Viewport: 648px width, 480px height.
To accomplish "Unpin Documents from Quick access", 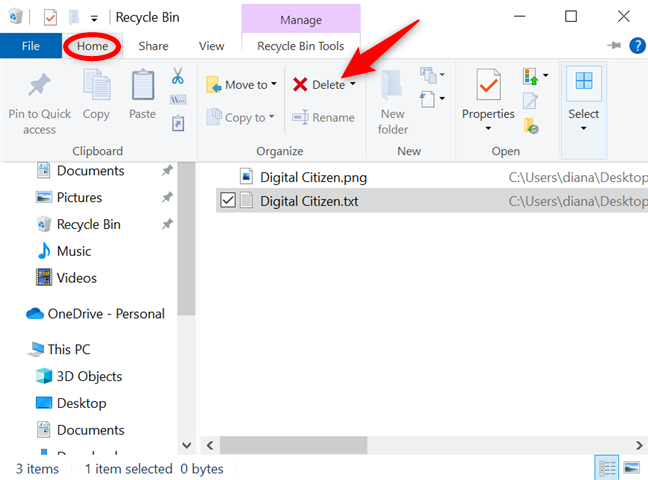I will [x=167, y=170].
